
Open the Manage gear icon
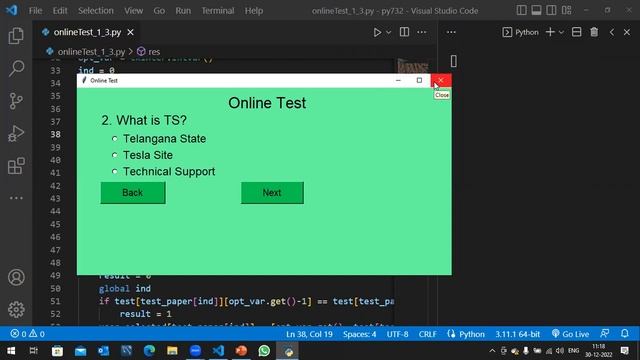click(16, 310)
